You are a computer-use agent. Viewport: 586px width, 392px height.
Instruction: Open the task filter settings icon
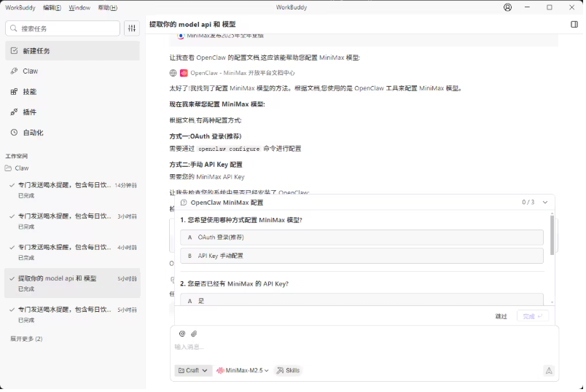(131, 28)
